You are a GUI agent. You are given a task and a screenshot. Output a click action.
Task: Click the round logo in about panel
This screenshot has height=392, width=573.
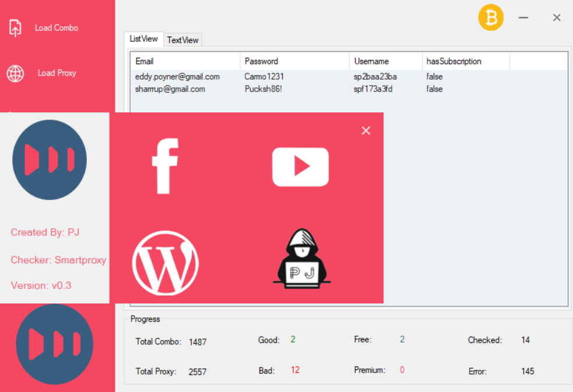[x=50, y=160]
